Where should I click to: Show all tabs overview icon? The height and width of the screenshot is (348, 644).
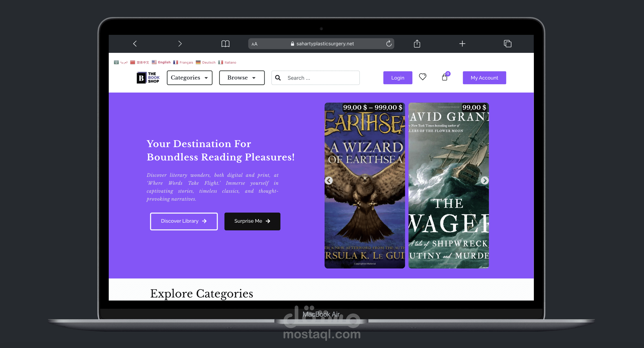click(507, 44)
